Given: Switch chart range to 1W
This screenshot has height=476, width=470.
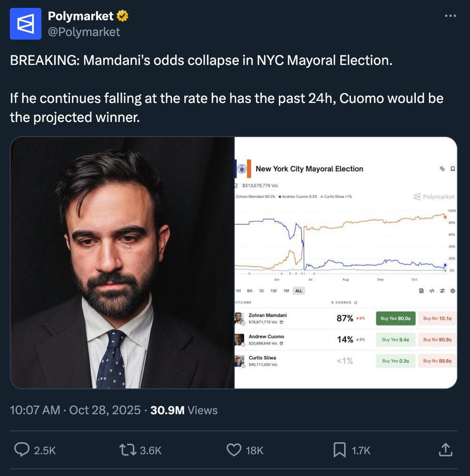Looking at the screenshot, I should point(274,291).
